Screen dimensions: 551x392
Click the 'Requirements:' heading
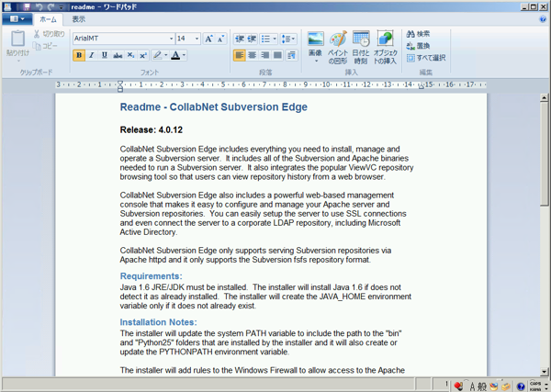click(152, 276)
